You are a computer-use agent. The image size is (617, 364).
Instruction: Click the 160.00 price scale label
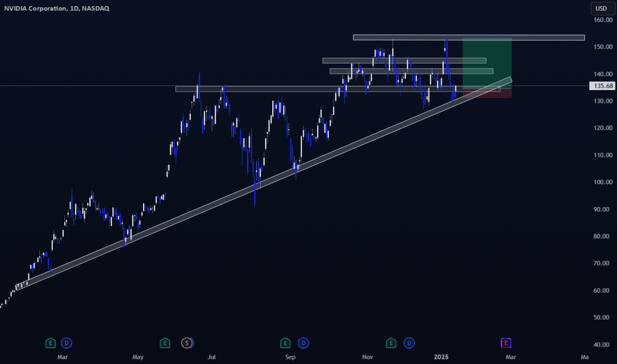[603, 20]
